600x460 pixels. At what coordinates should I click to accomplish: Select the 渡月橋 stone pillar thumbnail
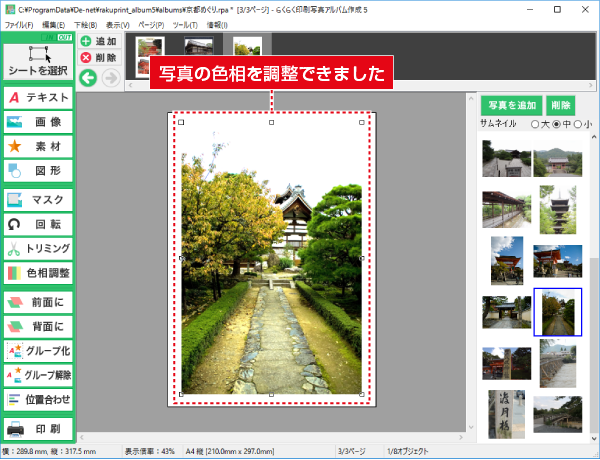[x=507, y=414]
